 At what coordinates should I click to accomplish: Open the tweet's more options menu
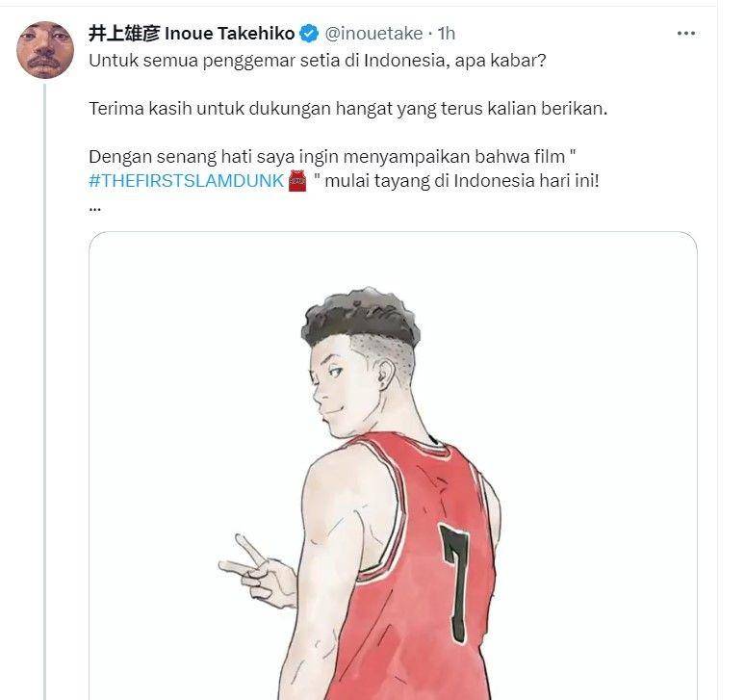(x=686, y=34)
